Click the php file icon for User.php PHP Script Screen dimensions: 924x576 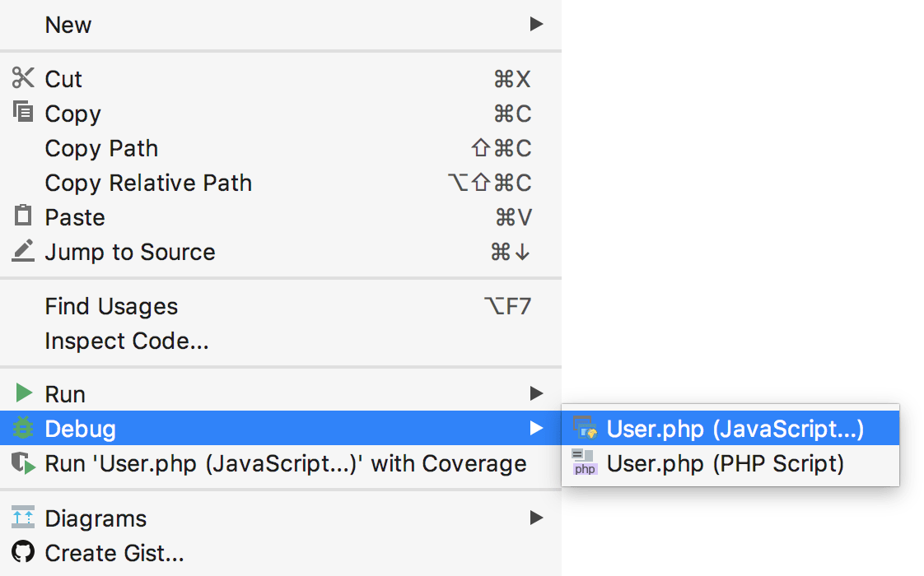tap(585, 462)
